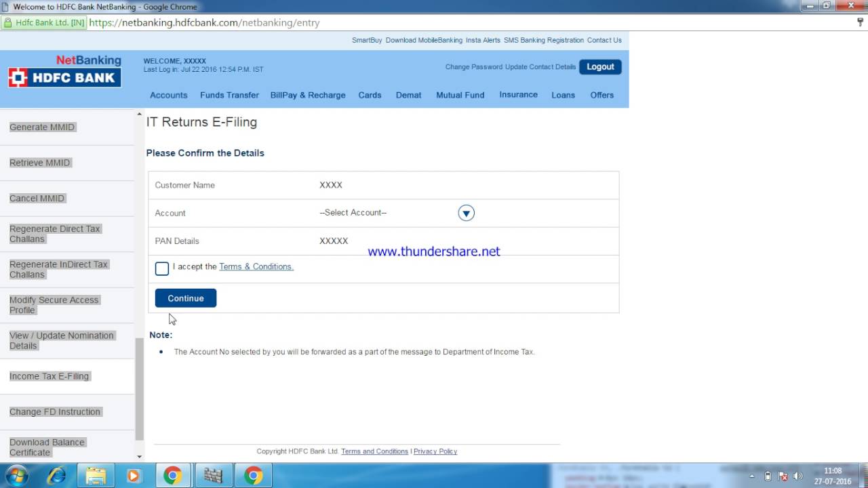The image size is (868, 488).
Task: Open Internet Explorer from taskbar
Action: [x=57, y=476]
